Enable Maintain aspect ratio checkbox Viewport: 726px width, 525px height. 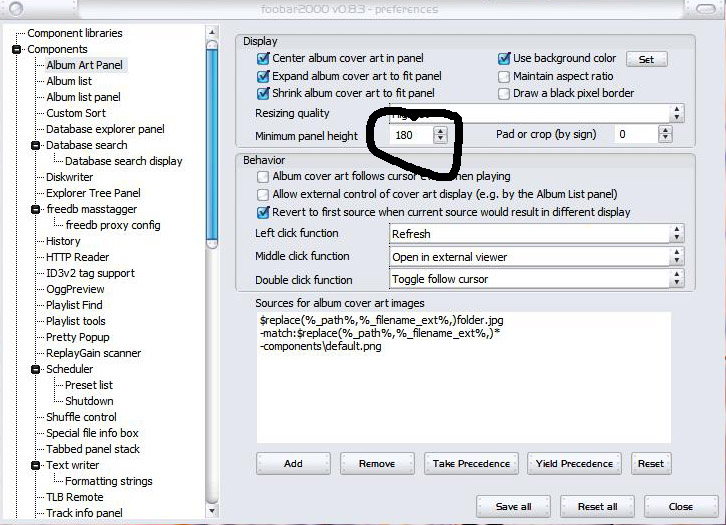(504, 76)
